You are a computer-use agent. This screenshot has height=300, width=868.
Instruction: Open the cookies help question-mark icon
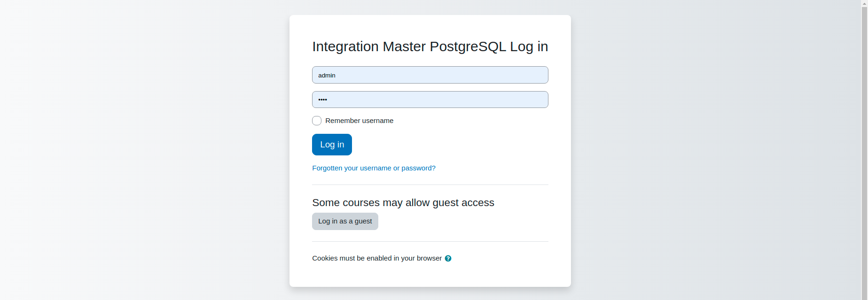coord(448,258)
